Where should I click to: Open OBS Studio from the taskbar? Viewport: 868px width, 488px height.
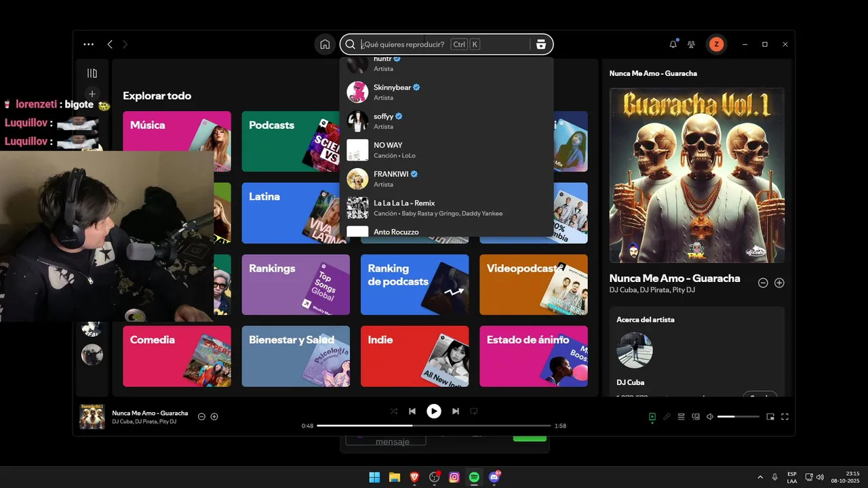tap(435, 477)
